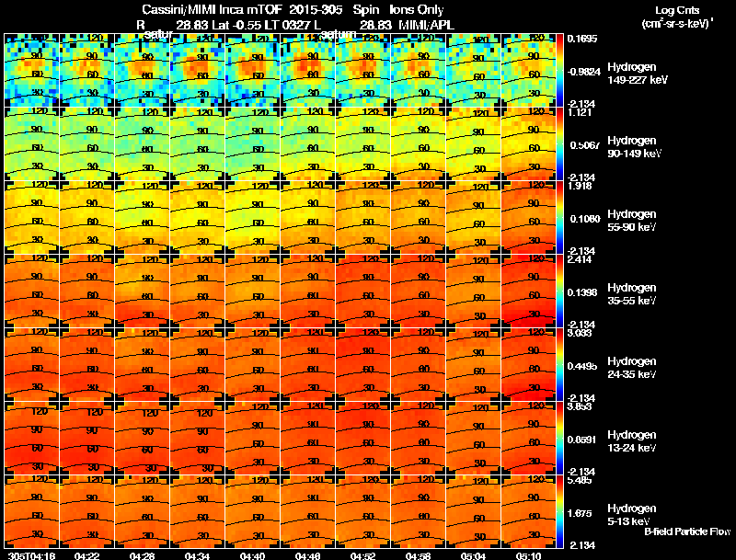This screenshot has height=560, width=736.
Task: Click the 'LT 0327' header value
Action: click(x=289, y=26)
